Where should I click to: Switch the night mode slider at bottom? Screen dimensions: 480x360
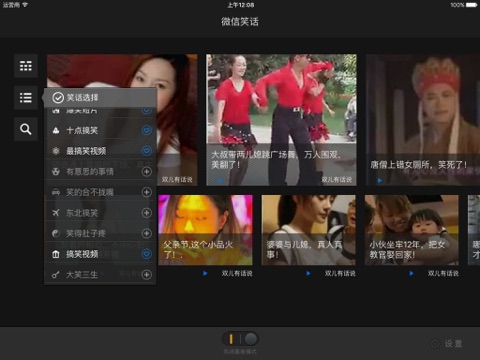pos(240,339)
